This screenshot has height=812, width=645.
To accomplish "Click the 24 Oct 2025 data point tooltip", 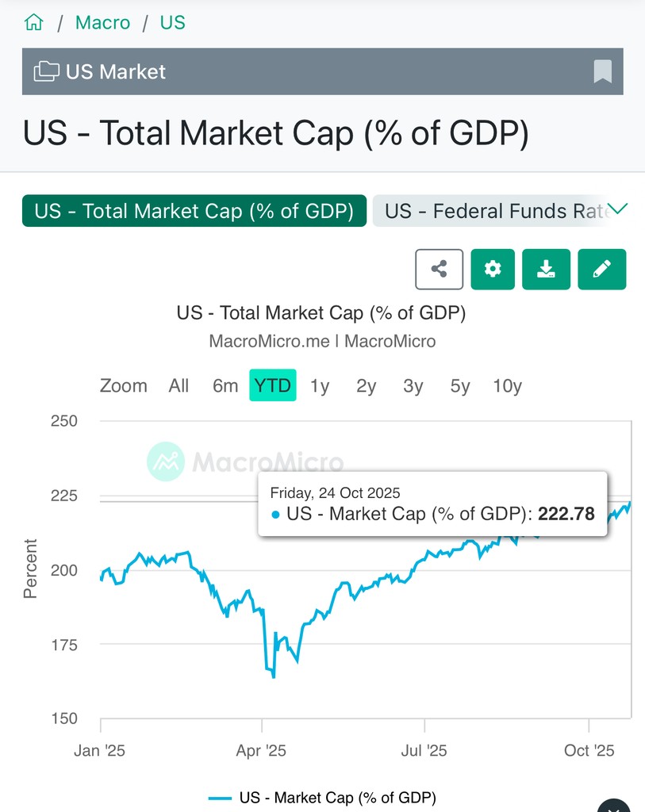I will tap(432, 504).
